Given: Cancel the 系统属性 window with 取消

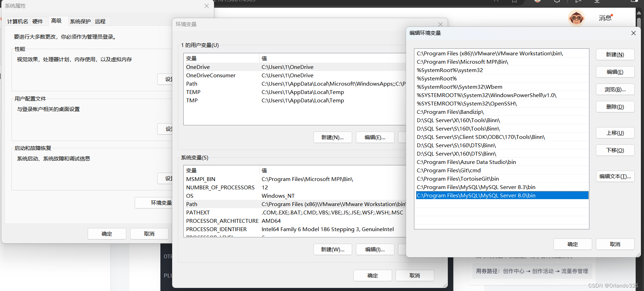Looking at the screenshot, I should [x=149, y=234].
